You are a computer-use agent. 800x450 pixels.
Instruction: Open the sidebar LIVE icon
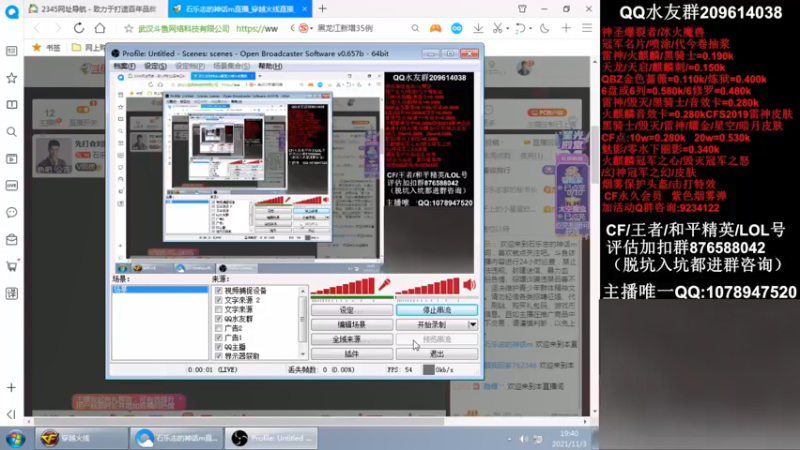point(11,186)
